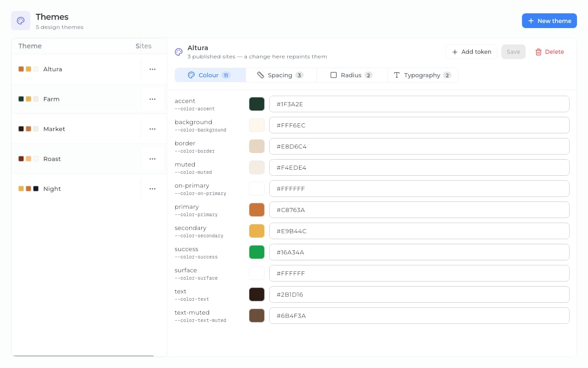Open the more options menu for Night
This screenshot has width=588, height=368.
(x=153, y=189)
